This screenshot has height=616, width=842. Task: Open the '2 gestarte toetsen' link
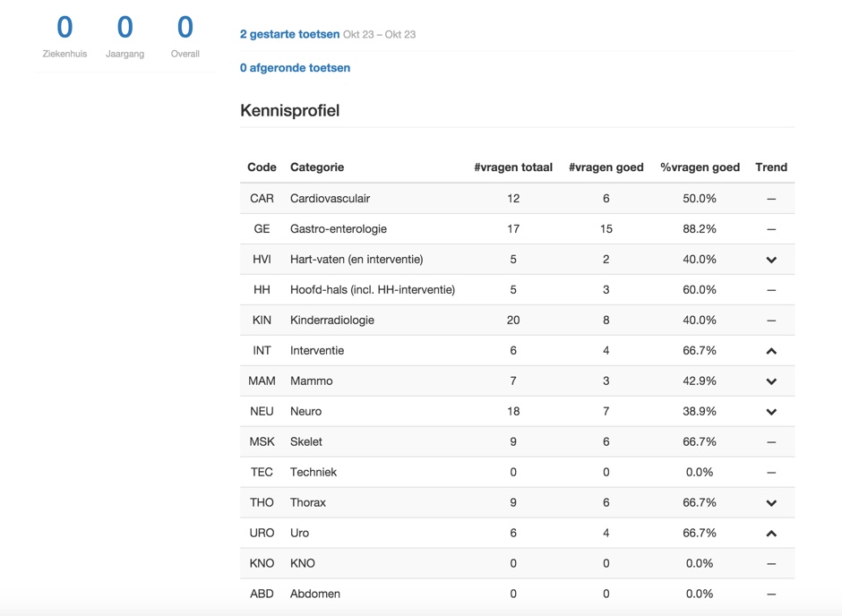(289, 34)
